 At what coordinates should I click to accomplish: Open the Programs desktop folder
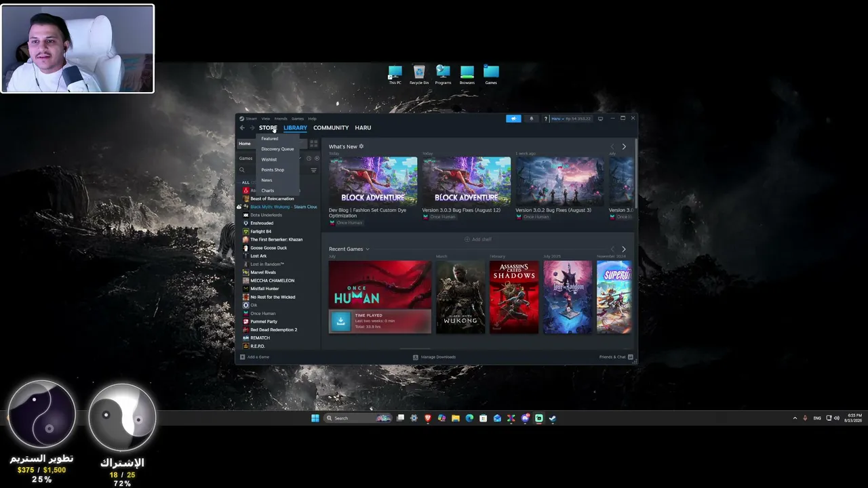[x=443, y=75]
